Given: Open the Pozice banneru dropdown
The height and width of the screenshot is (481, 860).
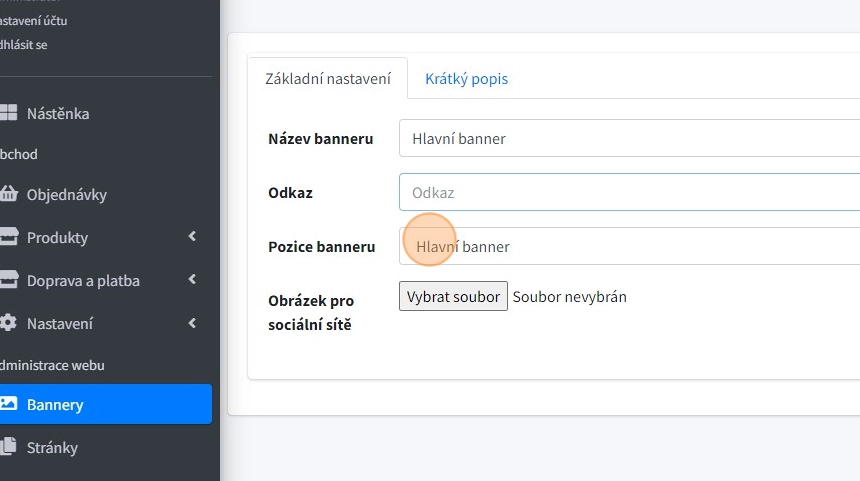Looking at the screenshot, I should pos(630,246).
